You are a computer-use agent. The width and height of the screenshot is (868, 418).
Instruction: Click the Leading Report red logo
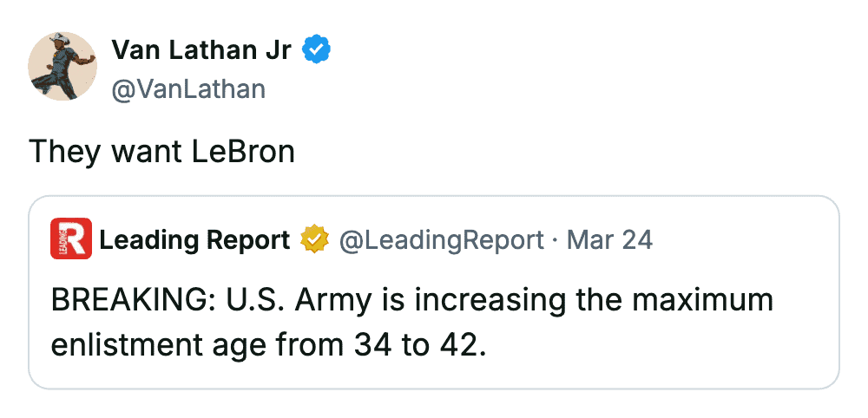(x=70, y=239)
